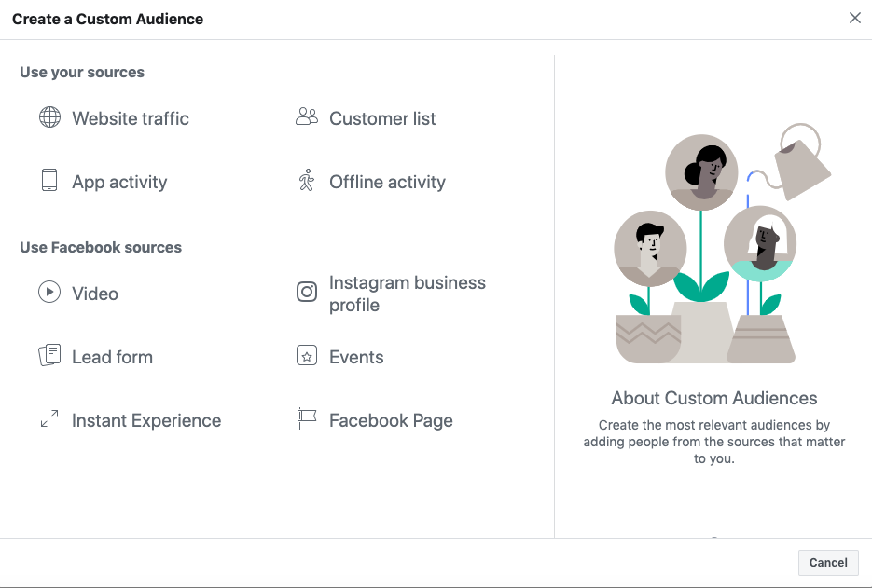Choose Website traffic as the source
Image resolution: width=872 pixels, height=588 pixels.
click(x=131, y=118)
